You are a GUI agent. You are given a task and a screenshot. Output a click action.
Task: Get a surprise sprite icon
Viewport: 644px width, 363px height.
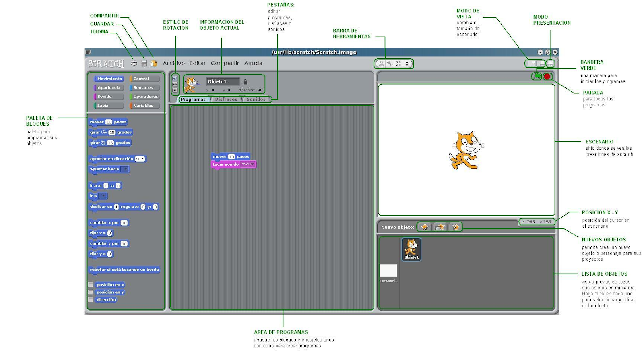[455, 227]
